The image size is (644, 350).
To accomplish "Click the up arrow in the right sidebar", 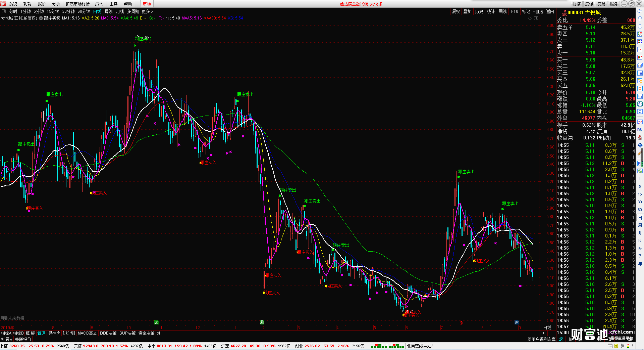I will click(640, 19).
